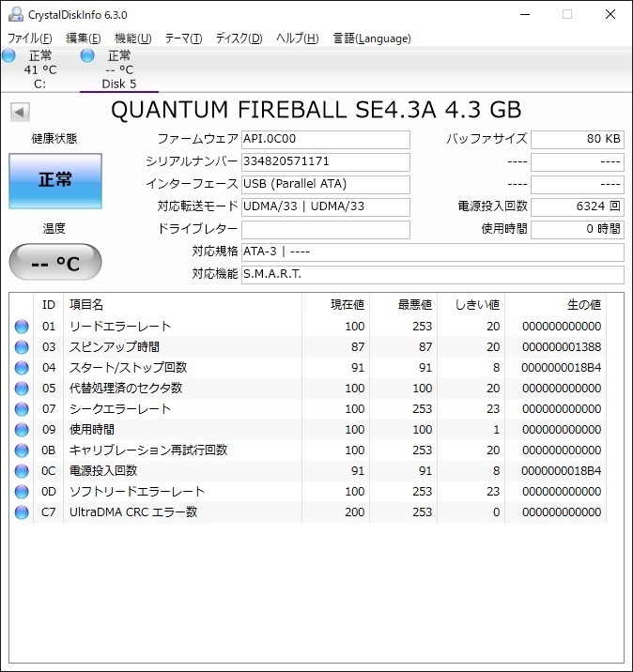Click current value 200 in C7 row
Image resolution: width=633 pixels, height=672 pixels.
(x=355, y=512)
